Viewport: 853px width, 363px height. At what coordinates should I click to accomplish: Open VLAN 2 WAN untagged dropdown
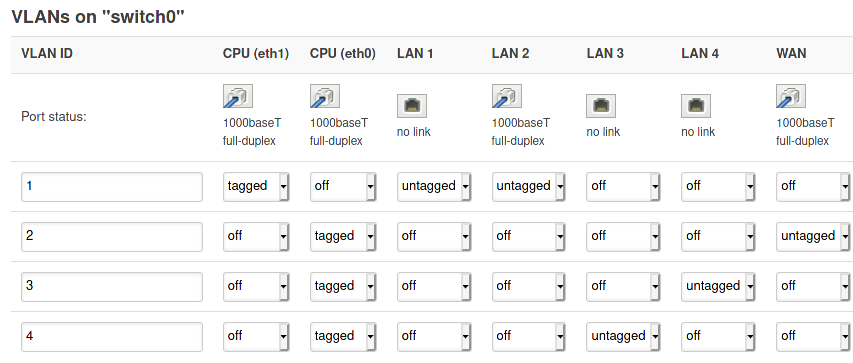coord(813,237)
